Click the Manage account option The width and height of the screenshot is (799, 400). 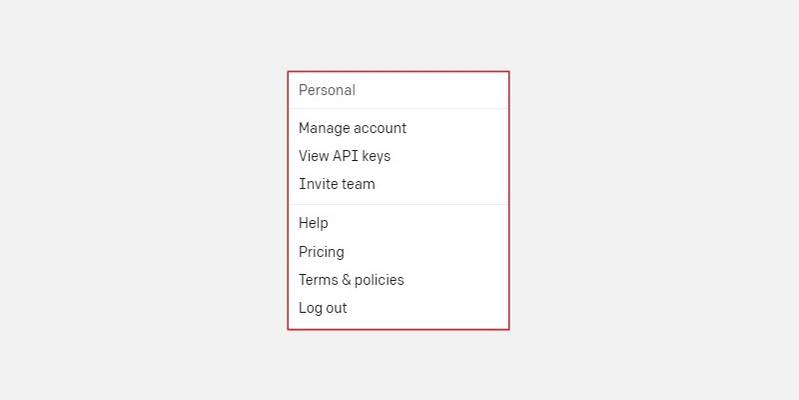352,128
